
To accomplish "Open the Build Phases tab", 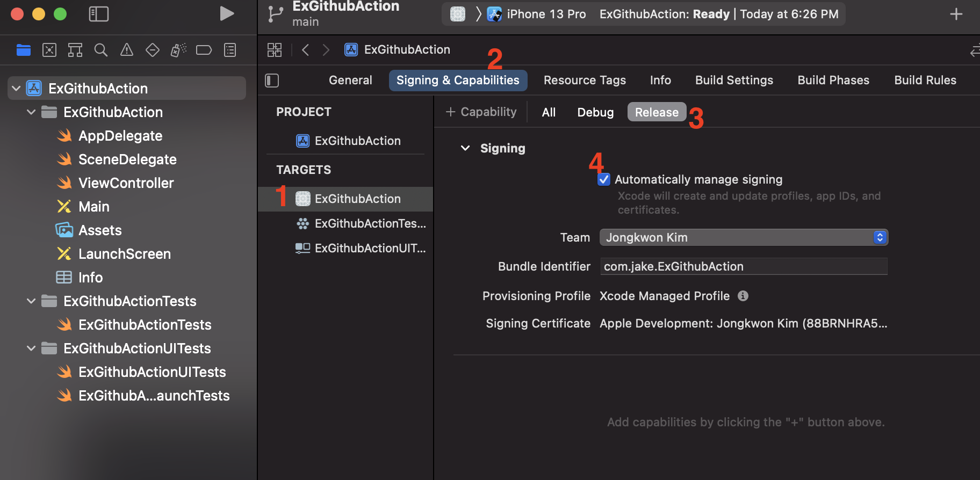I will (x=833, y=81).
